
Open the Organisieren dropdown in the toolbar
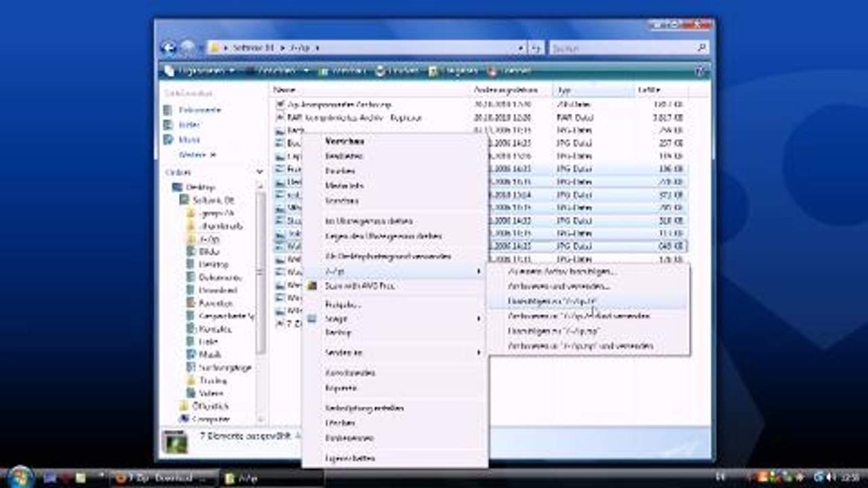point(201,70)
